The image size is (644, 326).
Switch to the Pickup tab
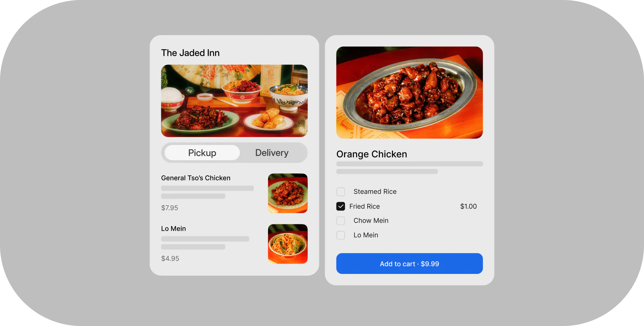coord(202,153)
